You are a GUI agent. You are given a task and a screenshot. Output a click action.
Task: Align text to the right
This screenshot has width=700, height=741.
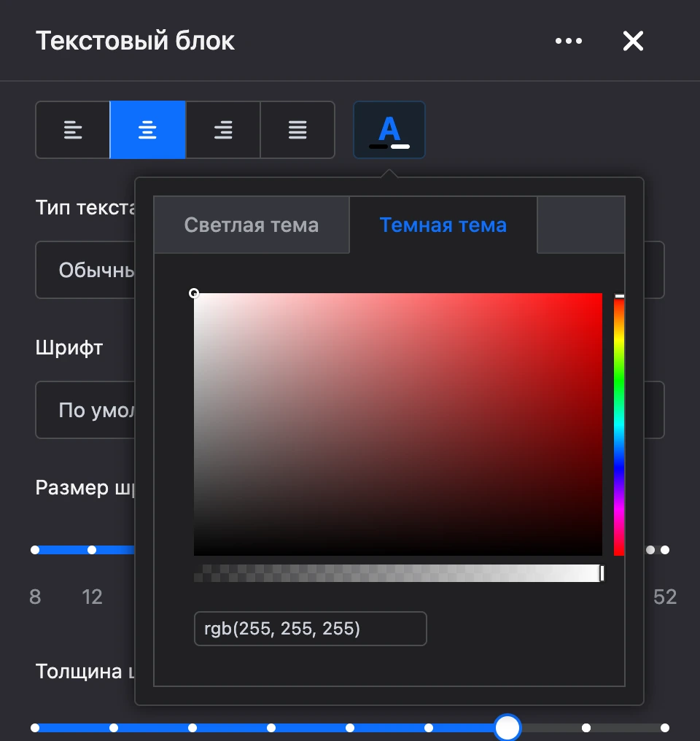(223, 130)
